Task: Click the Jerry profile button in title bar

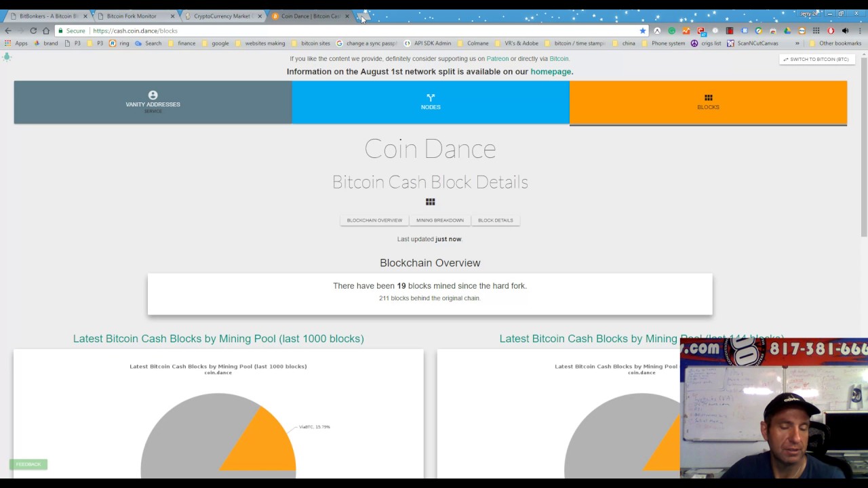Action: click(808, 14)
